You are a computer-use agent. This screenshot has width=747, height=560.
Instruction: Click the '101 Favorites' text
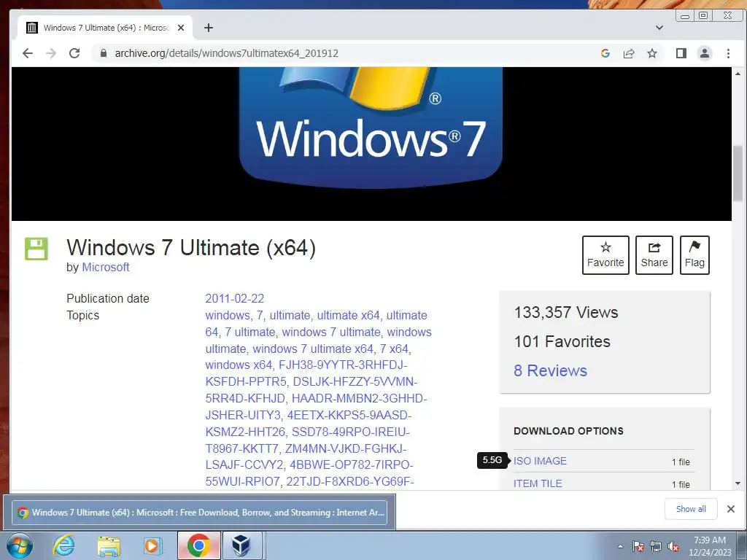[x=562, y=341]
